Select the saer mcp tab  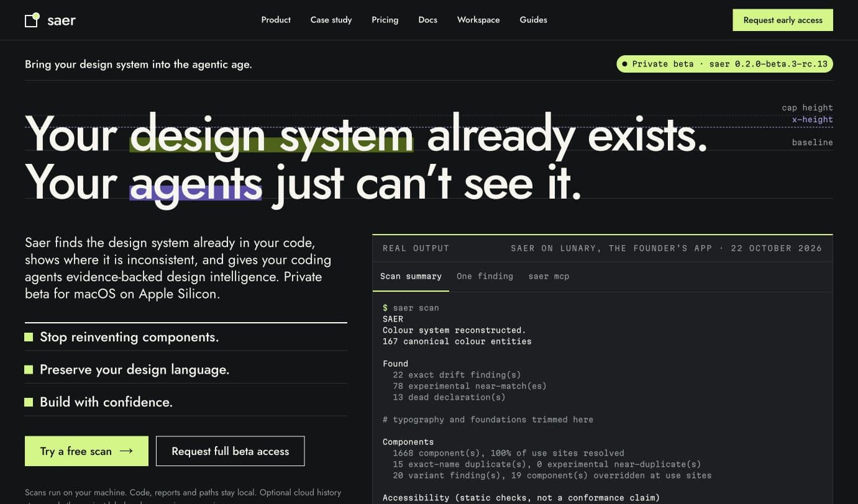(x=549, y=276)
